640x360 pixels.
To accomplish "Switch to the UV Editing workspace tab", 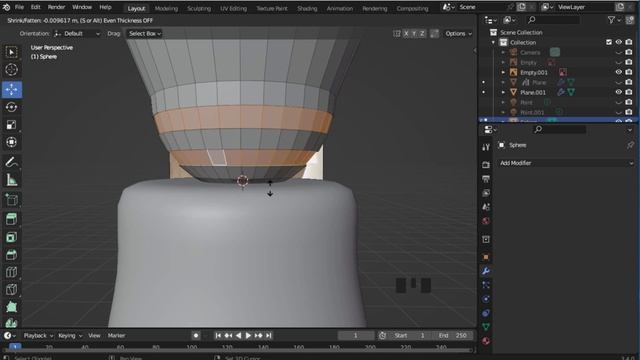I will [x=233, y=8].
